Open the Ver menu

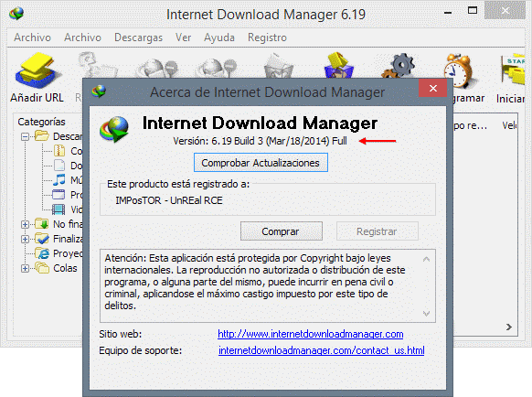coord(183,38)
